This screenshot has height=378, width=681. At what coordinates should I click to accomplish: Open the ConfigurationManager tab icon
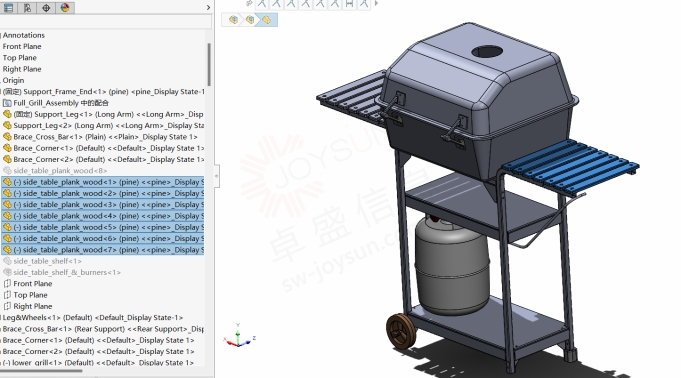27,8
